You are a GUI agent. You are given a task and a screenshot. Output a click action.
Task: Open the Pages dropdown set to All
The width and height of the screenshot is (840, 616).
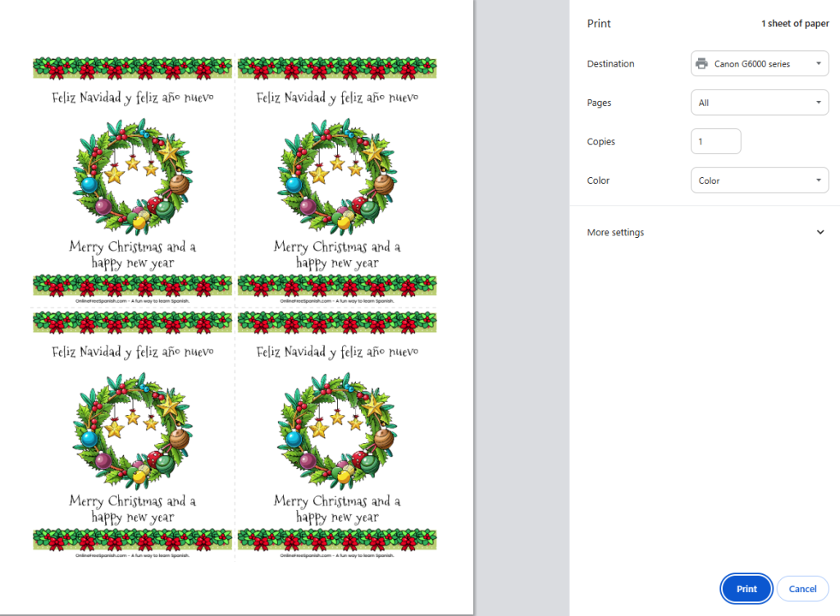(x=759, y=103)
